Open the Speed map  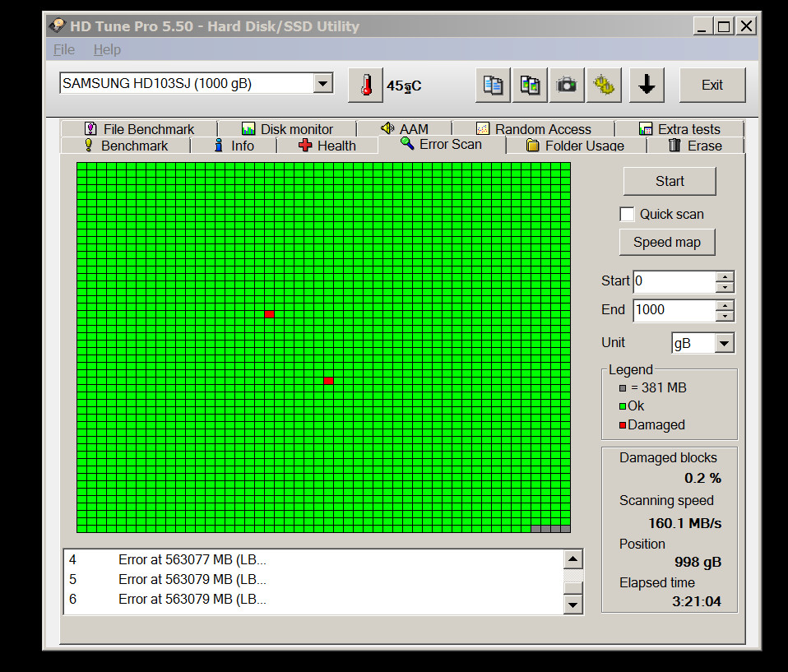coord(667,243)
